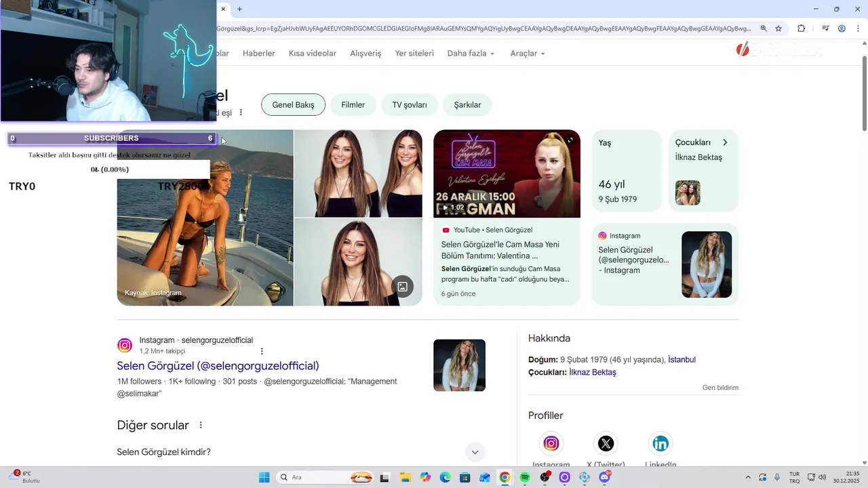The width and height of the screenshot is (868, 488).
Task: Open the Selen Görgüzel (@selengorguzelofficial) result link
Action: pyautogui.click(x=218, y=366)
